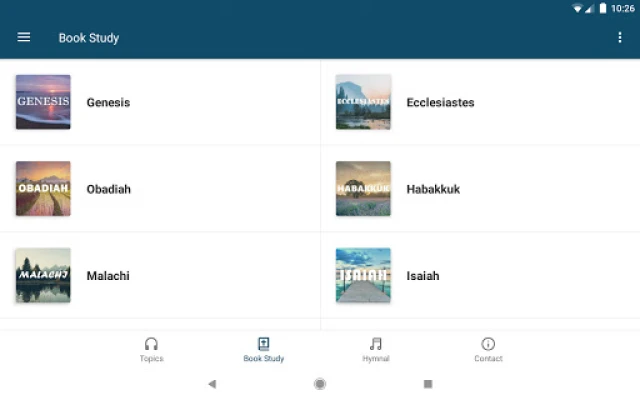Select the Genesis book title
The height and width of the screenshot is (400, 640).
click(108, 102)
